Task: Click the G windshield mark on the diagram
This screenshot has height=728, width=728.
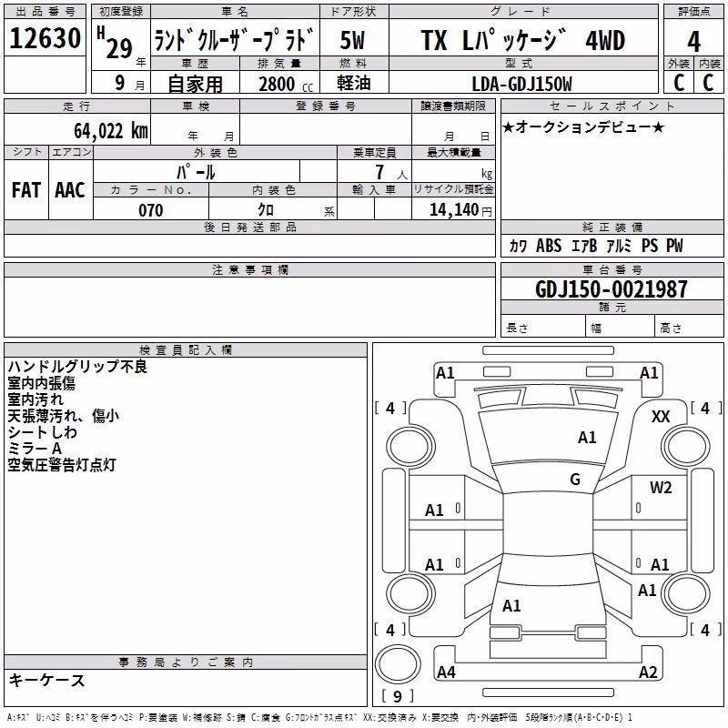Action: (x=575, y=480)
